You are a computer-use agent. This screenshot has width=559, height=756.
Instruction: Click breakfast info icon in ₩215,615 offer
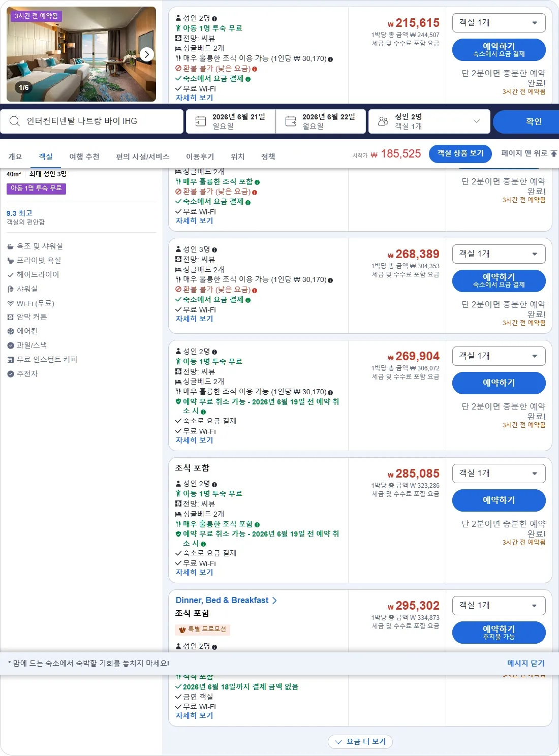click(330, 59)
